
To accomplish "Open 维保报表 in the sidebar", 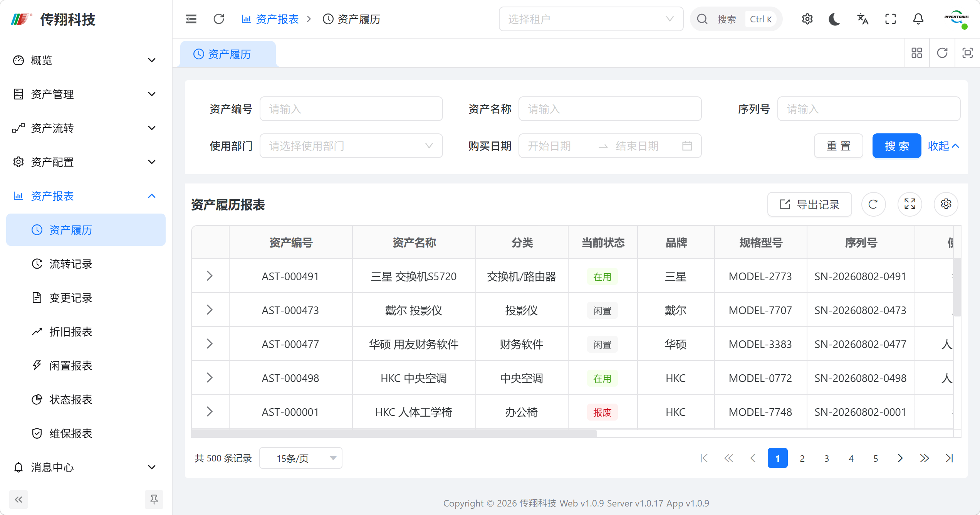I will tap(86, 433).
